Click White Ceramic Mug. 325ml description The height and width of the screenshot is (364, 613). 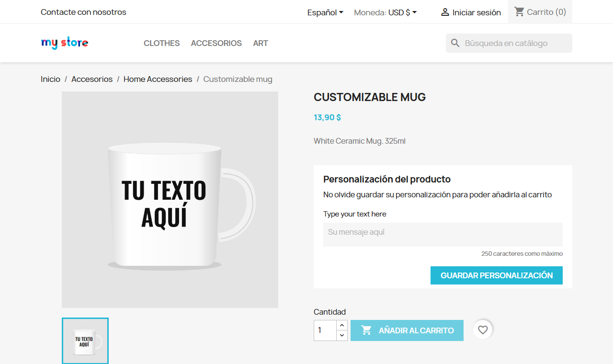click(360, 141)
